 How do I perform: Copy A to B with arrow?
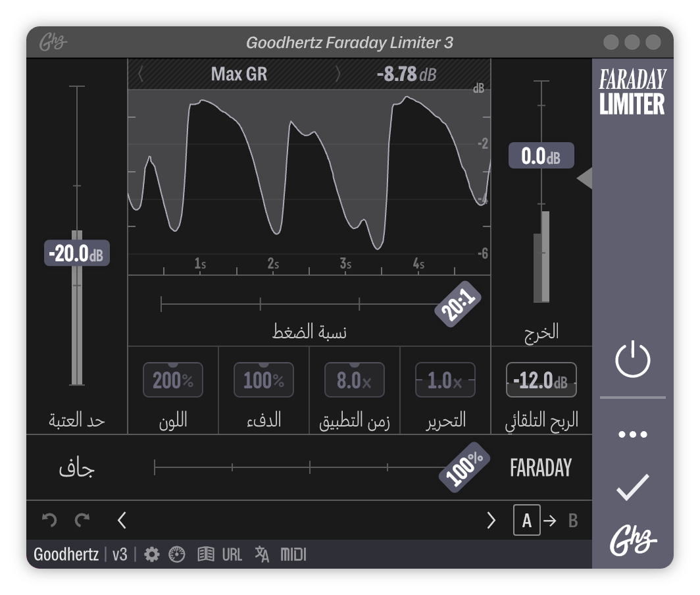(x=550, y=521)
